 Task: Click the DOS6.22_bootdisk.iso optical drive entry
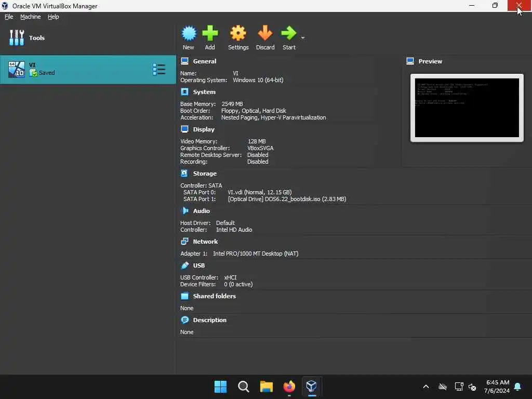coord(287,199)
